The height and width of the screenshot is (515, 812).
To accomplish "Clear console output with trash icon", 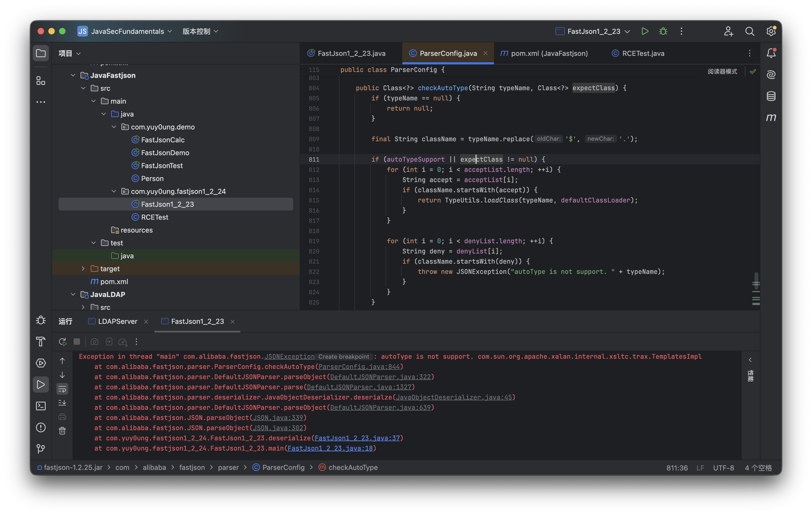I will coord(62,431).
